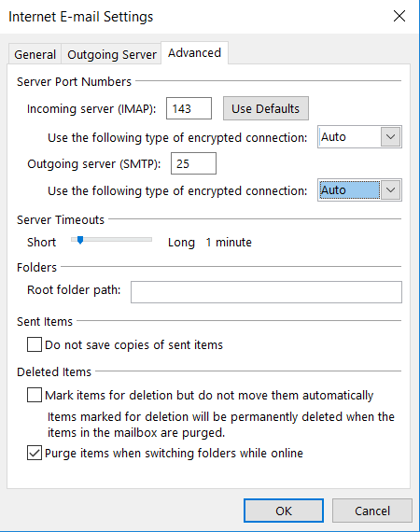This screenshot has height=532, width=420.
Task: Click the Incoming server IMAP port field
Action: [189, 108]
